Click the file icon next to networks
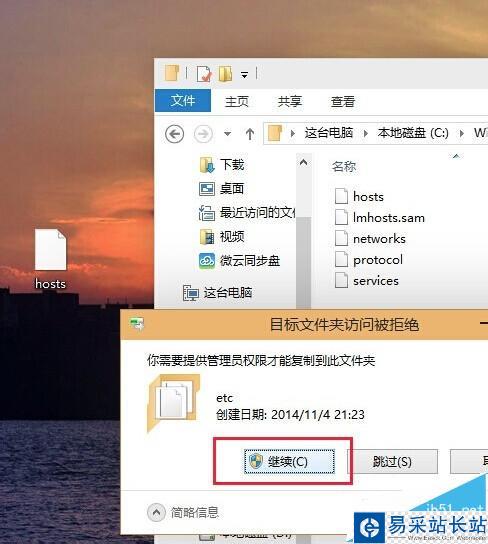Screen dimensions: 488x544 point(341,239)
